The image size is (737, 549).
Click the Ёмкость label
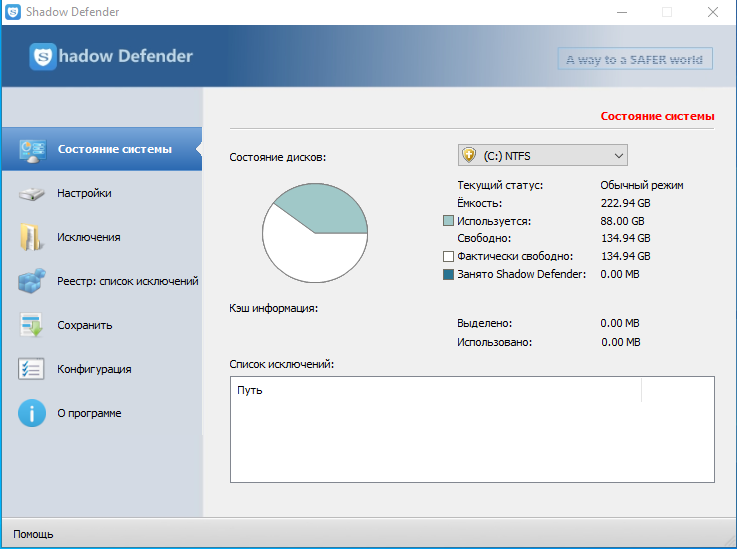479,203
